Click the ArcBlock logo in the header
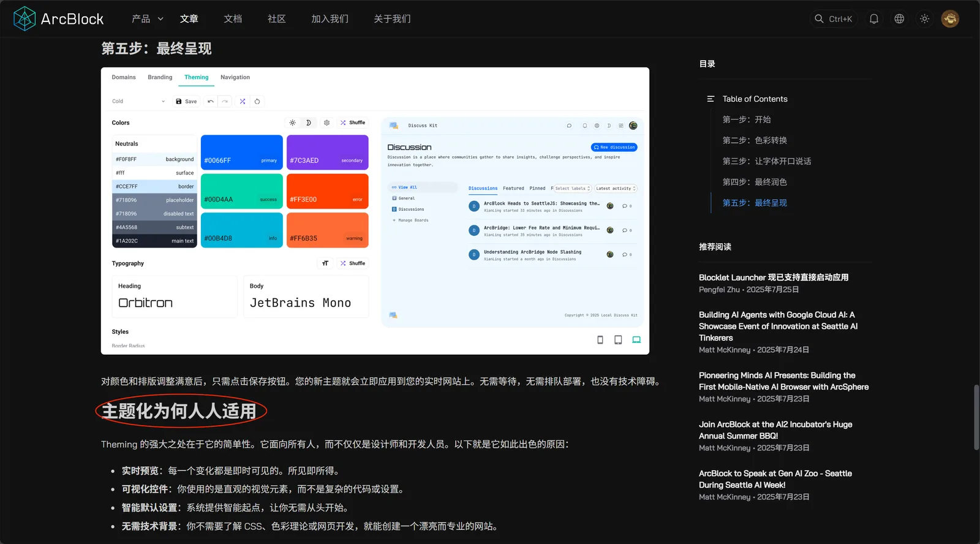 point(59,19)
